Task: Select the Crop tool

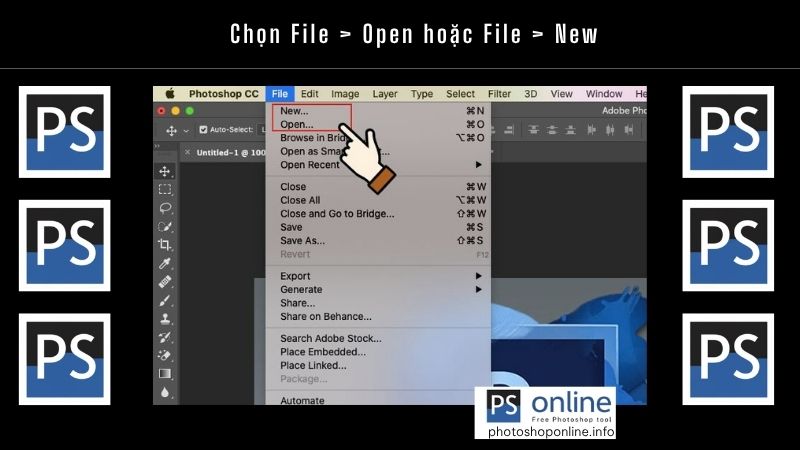Action: click(165, 245)
